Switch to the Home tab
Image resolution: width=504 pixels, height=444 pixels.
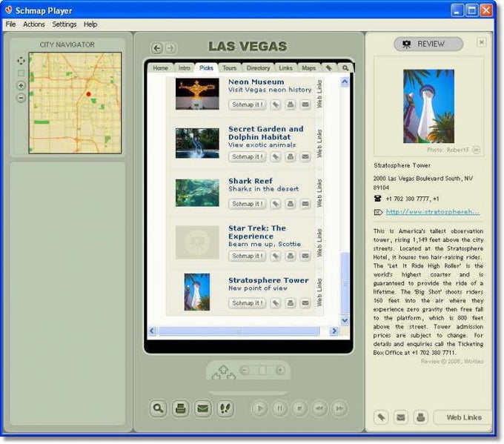pyautogui.click(x=160, y=68)
